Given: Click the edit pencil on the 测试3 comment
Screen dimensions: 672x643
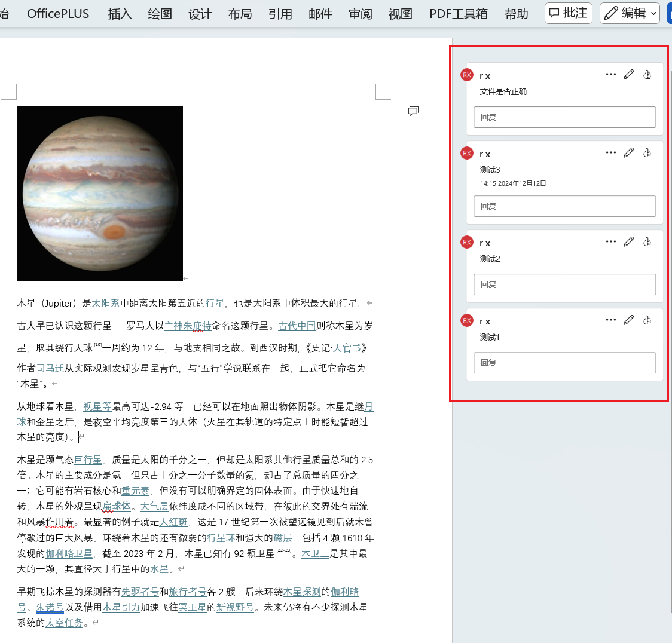Looking at the screenshot, I should click(x=628, y=152).
